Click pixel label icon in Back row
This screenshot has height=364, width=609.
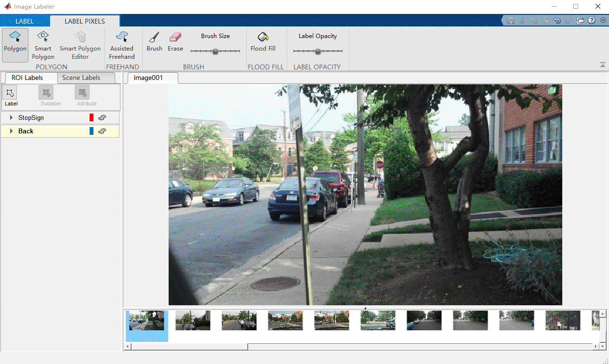pyautogui.click(x=102, y=131)
